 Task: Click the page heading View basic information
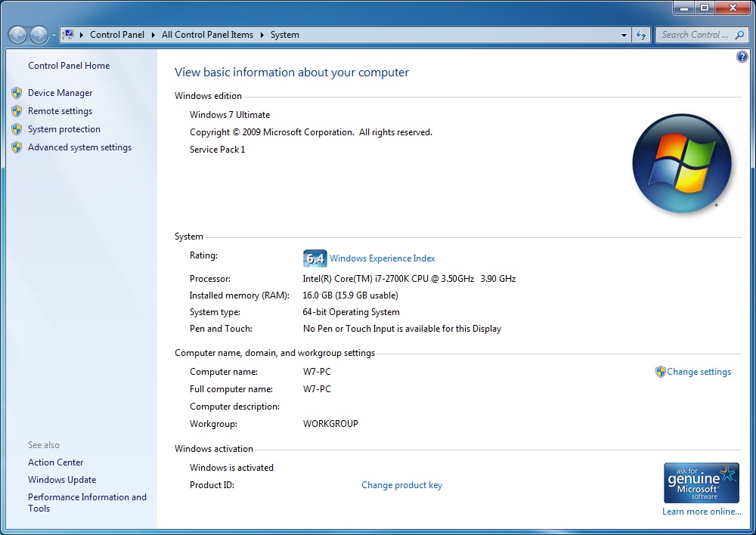292,73
